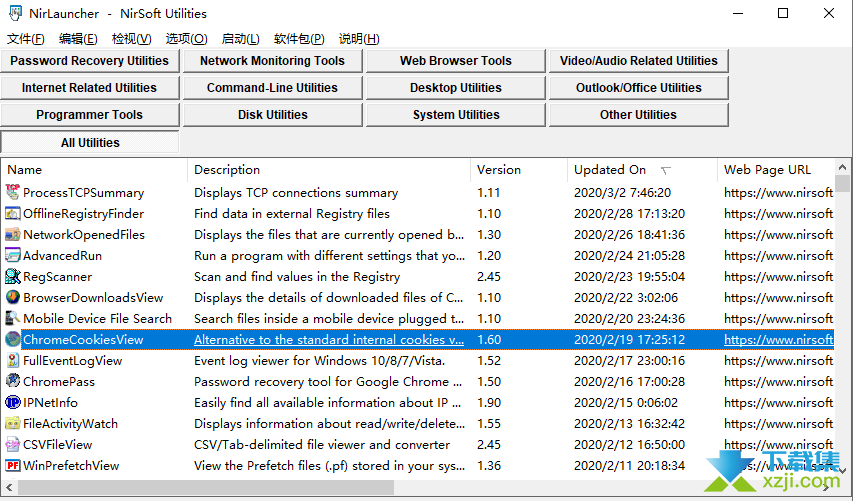
Task: Click the WinPrefetchView PF icon
Action: [13, 466]
